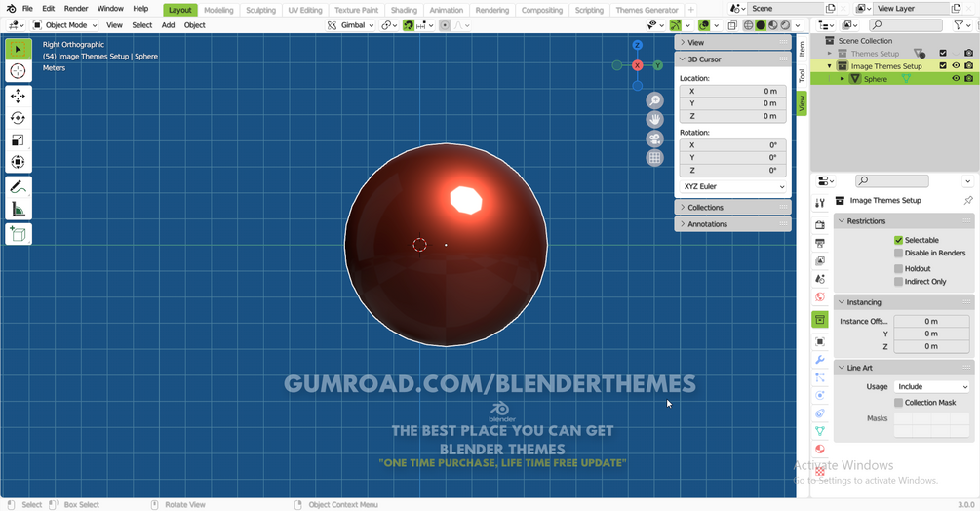Open the viewport Add menu
This screenshot has height=511, width=980.
[168, 25]
